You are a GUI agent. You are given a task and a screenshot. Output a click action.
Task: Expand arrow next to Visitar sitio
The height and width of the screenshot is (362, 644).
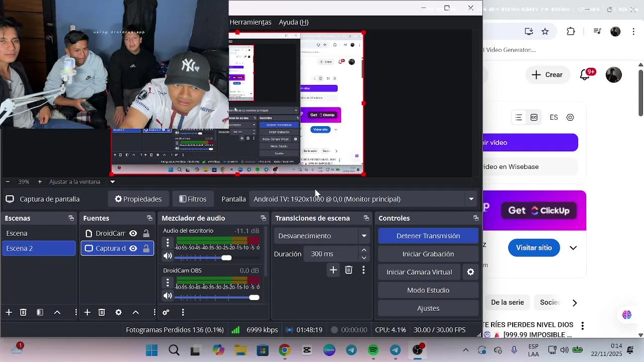click(x=573, y=248)
